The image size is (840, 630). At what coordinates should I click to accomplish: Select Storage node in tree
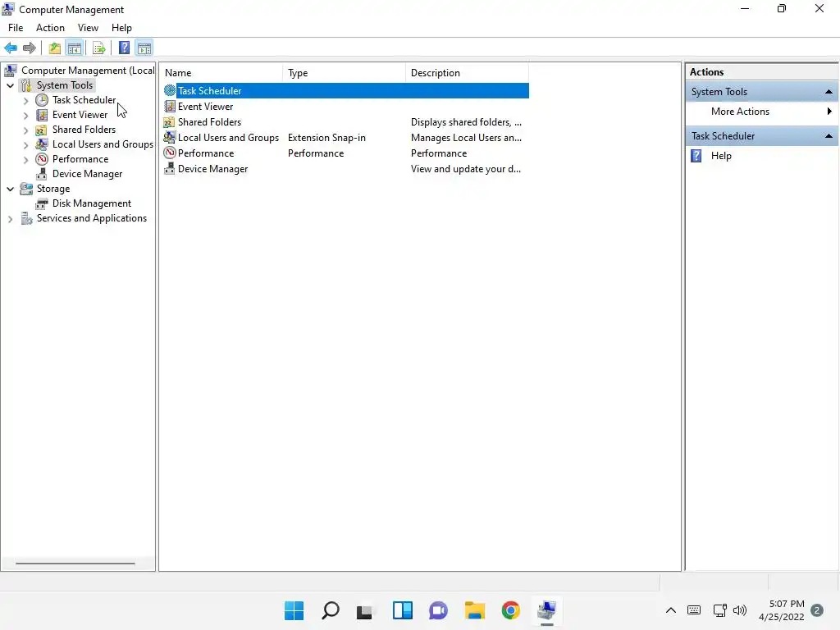53,189
